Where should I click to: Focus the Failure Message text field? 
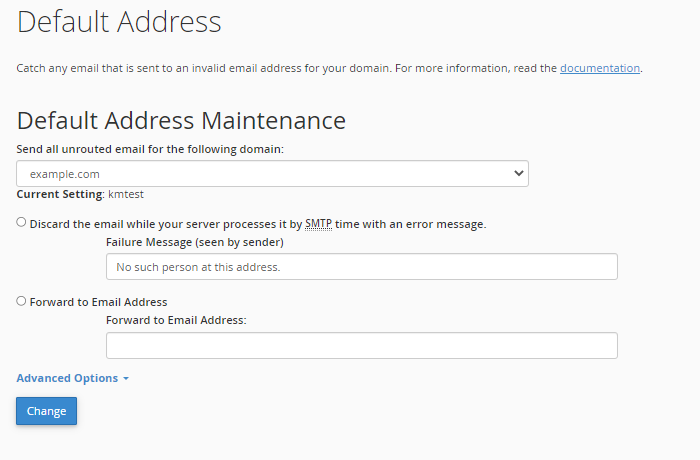point(361,267)
